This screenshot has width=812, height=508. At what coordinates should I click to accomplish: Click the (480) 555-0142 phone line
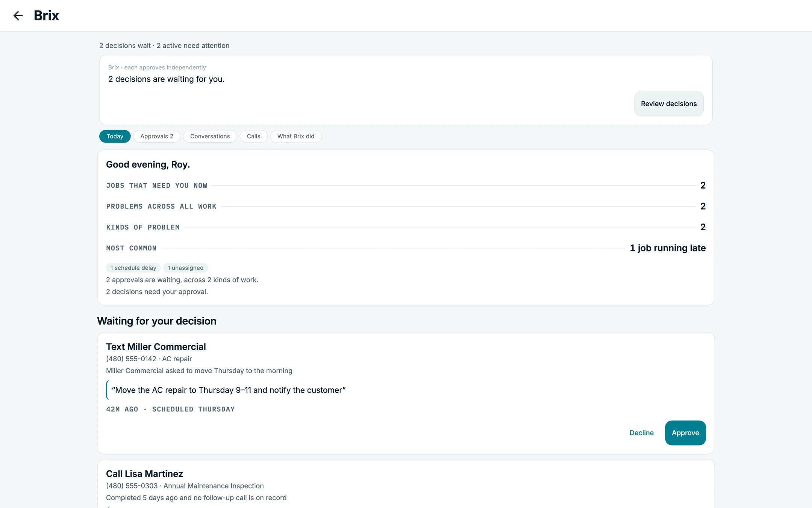coord(149,359)
